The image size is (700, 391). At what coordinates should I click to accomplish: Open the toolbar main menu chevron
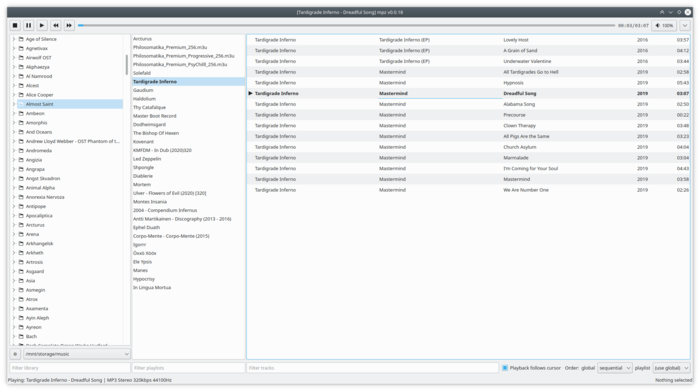[685, 25]
